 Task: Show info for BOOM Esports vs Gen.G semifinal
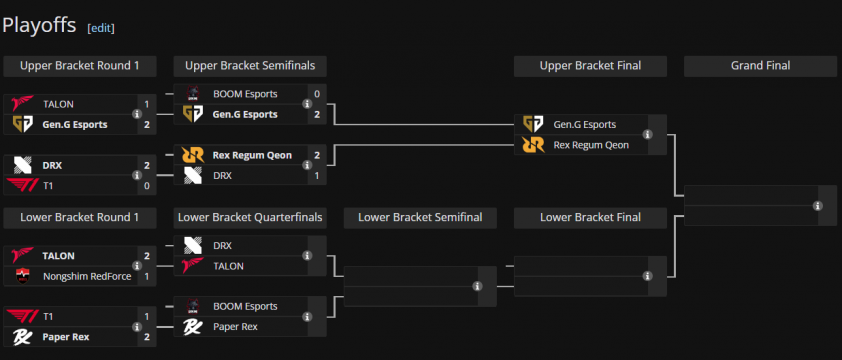tap(307, 104)
